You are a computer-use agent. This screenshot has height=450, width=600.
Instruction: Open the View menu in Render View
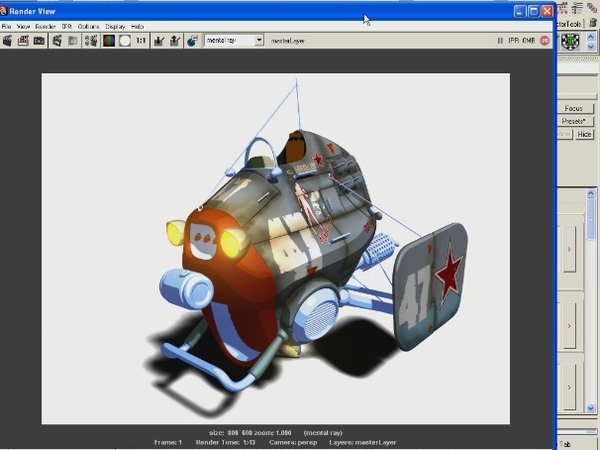point(23,26)
